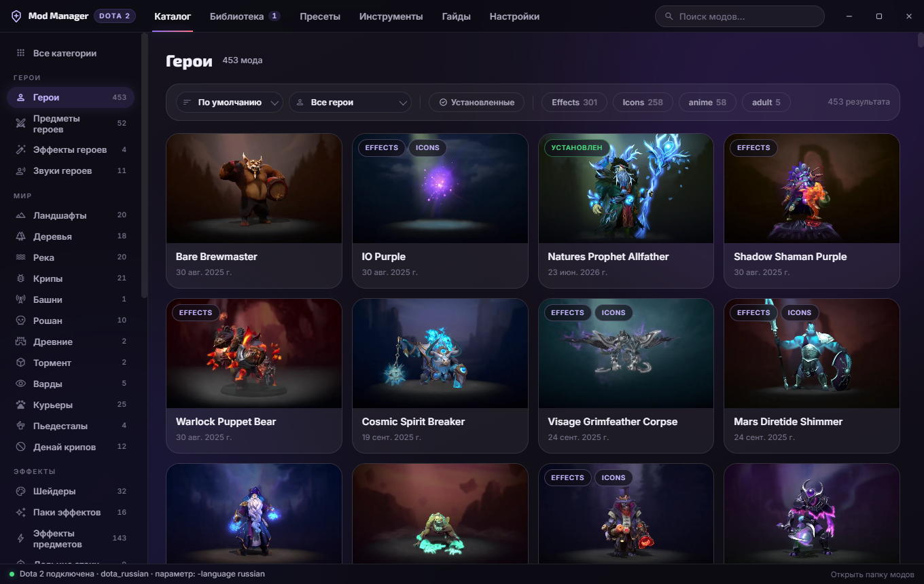Click the Пьедесталы pedestal icon
The width and height of the screenshot is (924, 584).
(20, 426)
